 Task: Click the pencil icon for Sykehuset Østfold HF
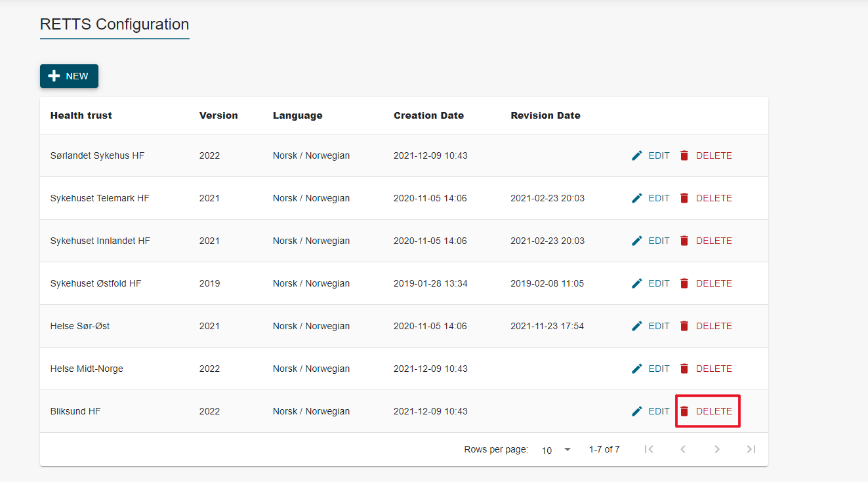637,283
